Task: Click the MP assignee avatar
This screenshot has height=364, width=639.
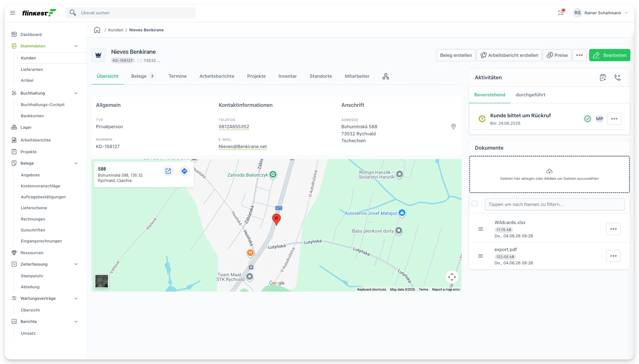Action: pyautogui.click(x=599, y=119)
